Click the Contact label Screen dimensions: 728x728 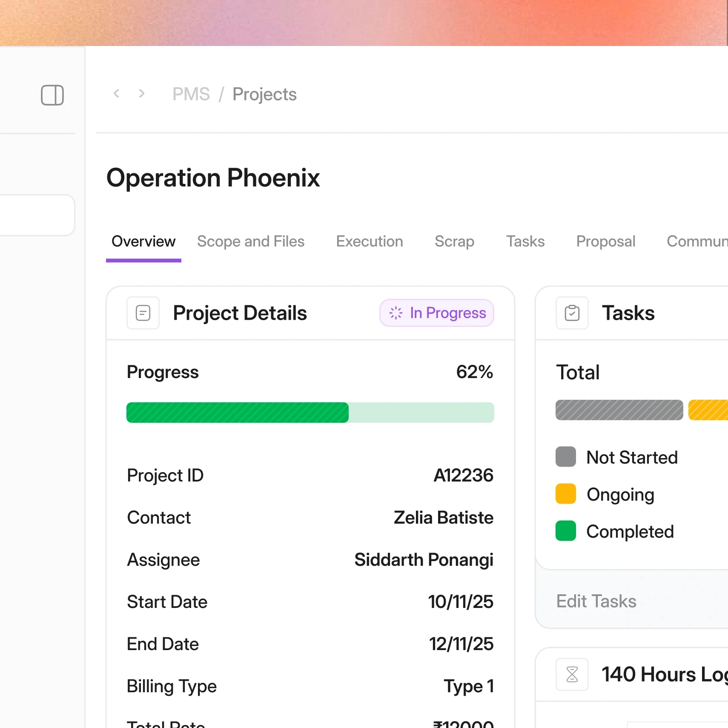(x=159, y=517)
